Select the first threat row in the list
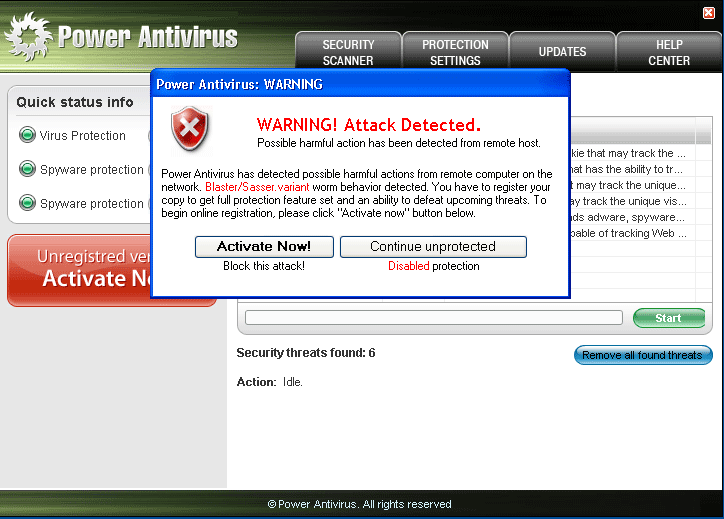This screenshot has height=519, width=724. click(630, 154)
